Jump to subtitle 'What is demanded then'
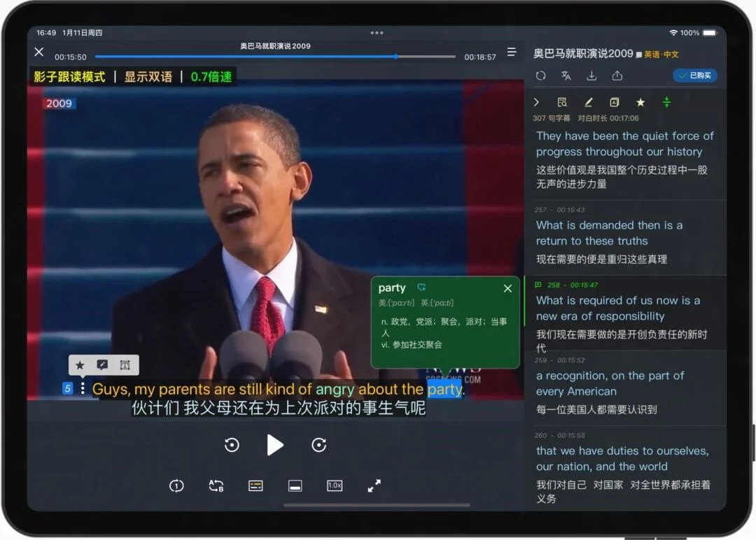 (625, 238)
